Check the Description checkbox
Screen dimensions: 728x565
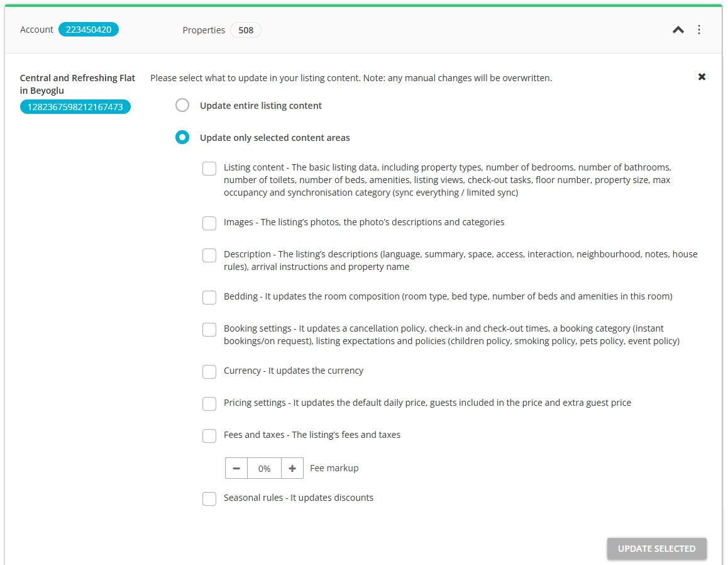click(209, 255)
